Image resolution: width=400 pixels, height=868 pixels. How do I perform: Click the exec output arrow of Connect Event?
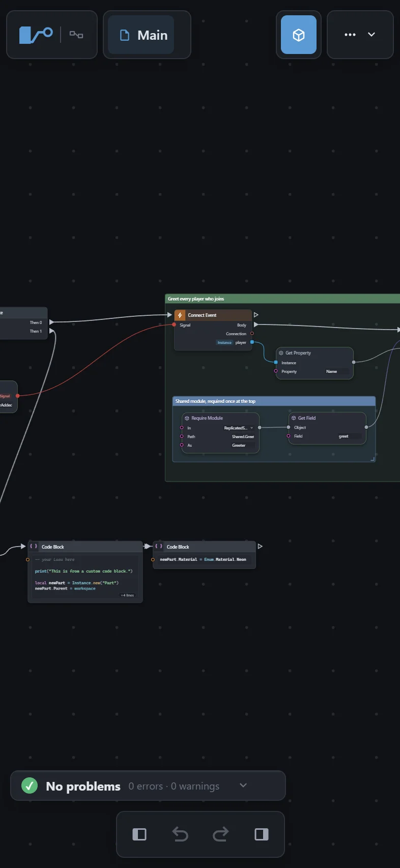click(x=256, y=315)
